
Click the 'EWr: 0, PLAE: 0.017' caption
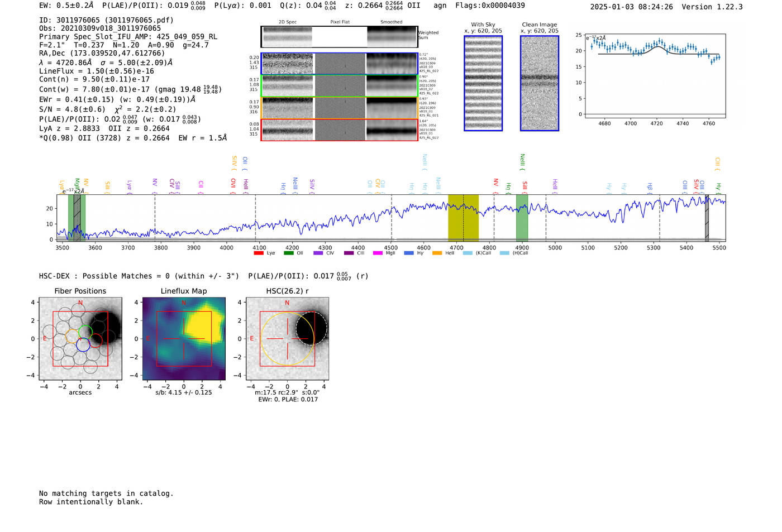point(288,400)
